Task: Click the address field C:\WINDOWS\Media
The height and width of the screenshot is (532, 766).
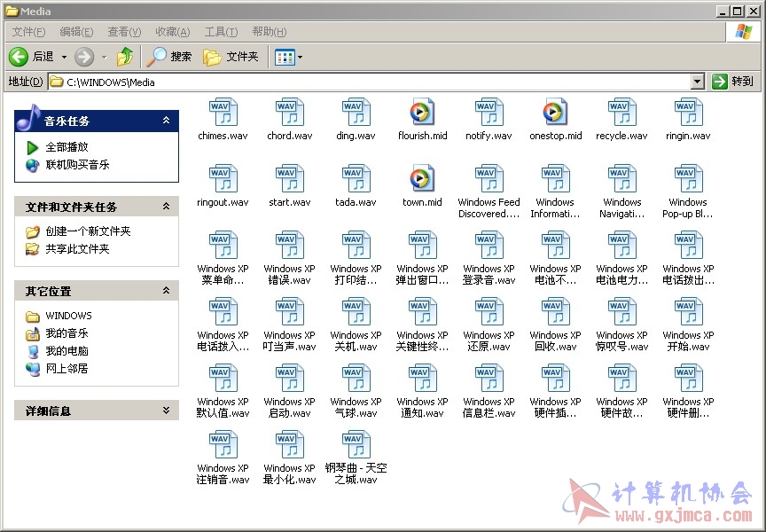Action: (370, 82)
